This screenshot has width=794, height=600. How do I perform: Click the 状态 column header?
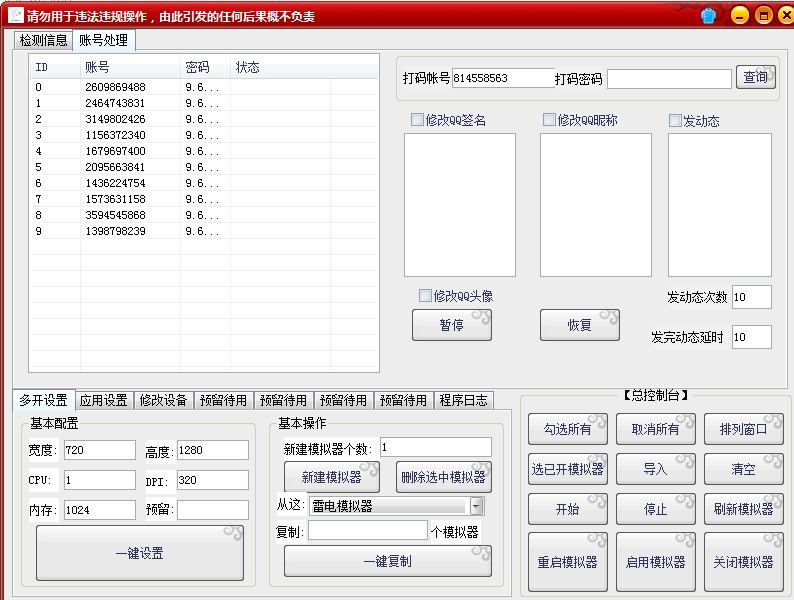280,67
